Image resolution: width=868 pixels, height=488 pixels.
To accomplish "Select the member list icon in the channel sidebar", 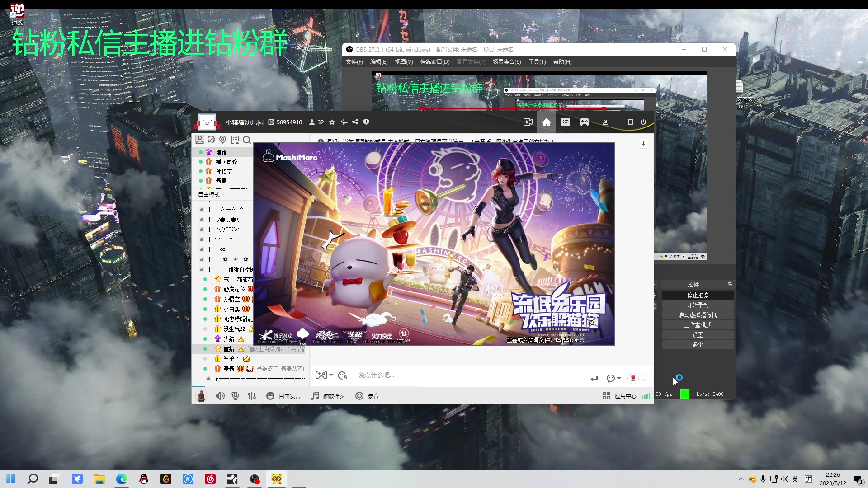I will (x=200, y=139).
